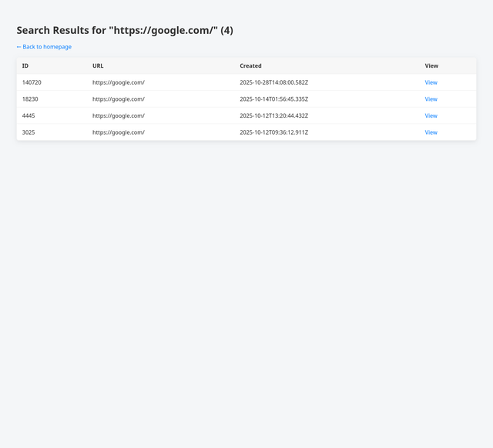This screenshot has width=493, height=448.
Task: Select timestamp 2025-10-12T13:20:44.432Z
Action: (x=274, y=115)
